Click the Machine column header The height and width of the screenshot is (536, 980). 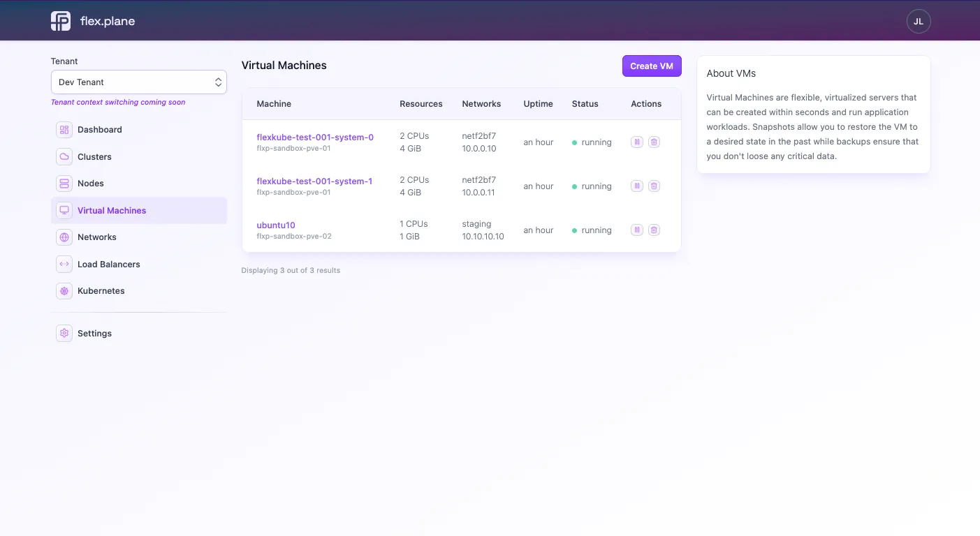pos(274,104)
